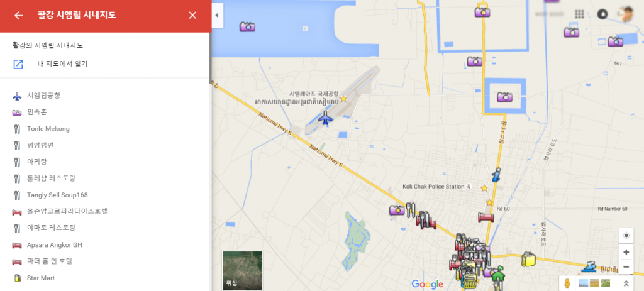Click the camera marker beside the right blue reservoir

pyautogui.click(x=615, y=41)
